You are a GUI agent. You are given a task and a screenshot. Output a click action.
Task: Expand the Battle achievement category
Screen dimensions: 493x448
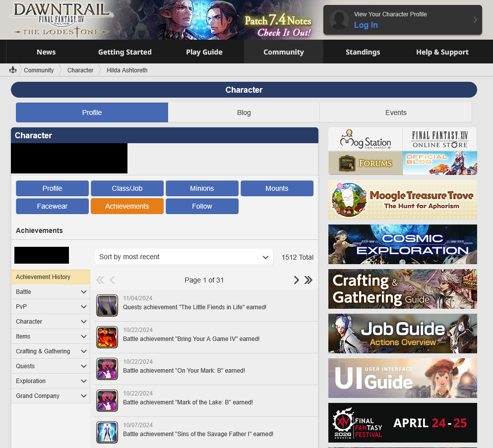pos(50,292)
